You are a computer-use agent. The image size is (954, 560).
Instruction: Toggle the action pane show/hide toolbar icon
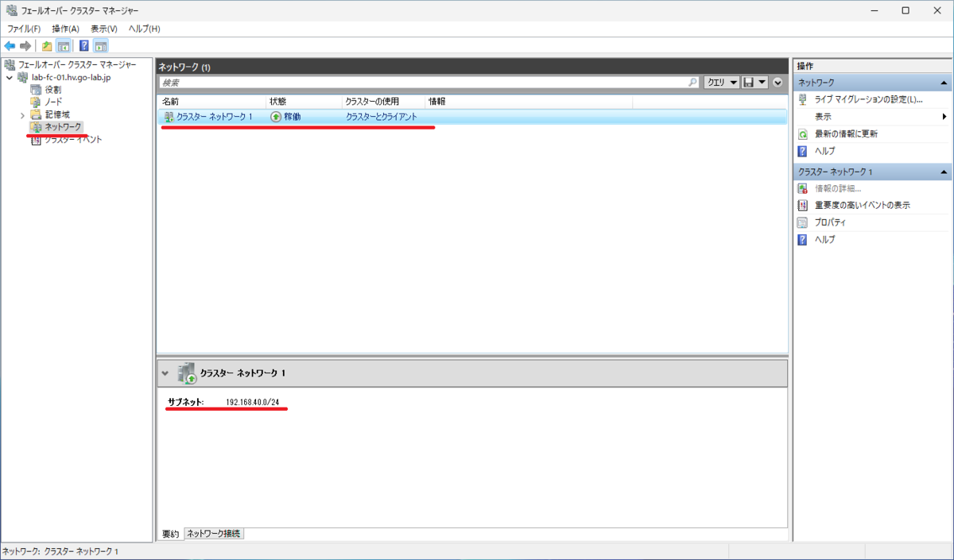[101, 45]
